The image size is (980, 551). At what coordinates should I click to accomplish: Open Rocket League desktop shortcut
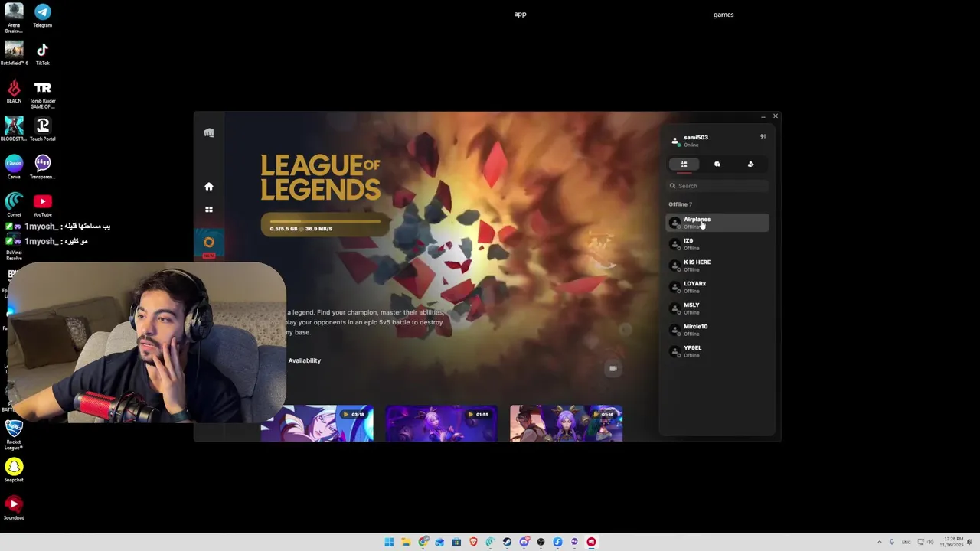click(14, 434)
